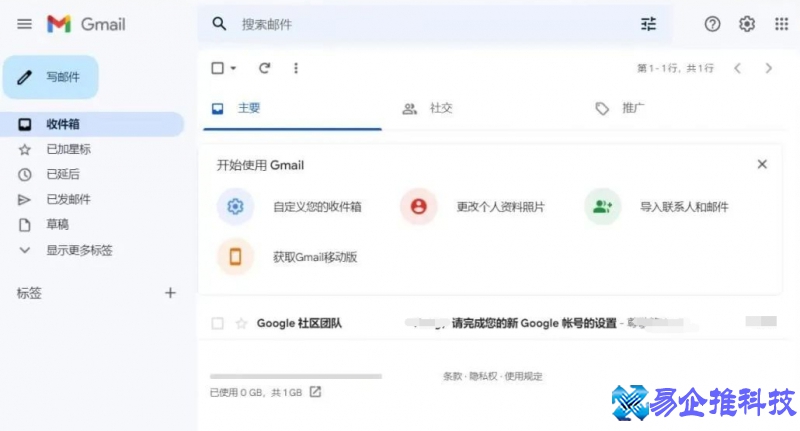Open Settings gear icon

(x=747, y=24)
